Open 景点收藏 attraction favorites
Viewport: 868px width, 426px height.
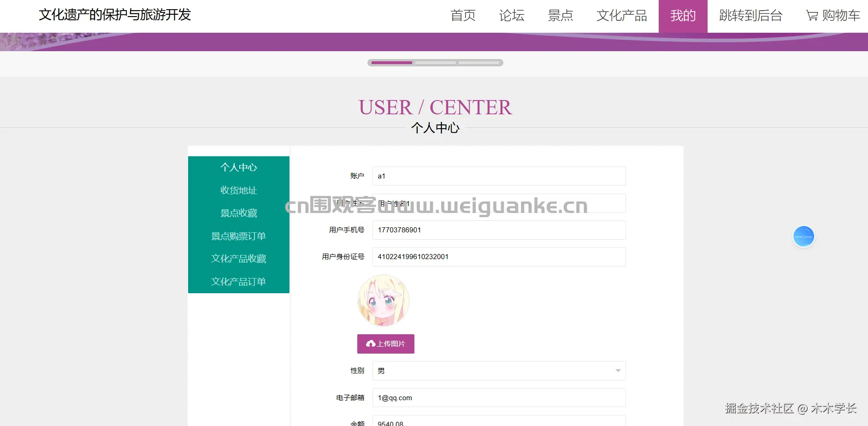[x=238, y=213]
